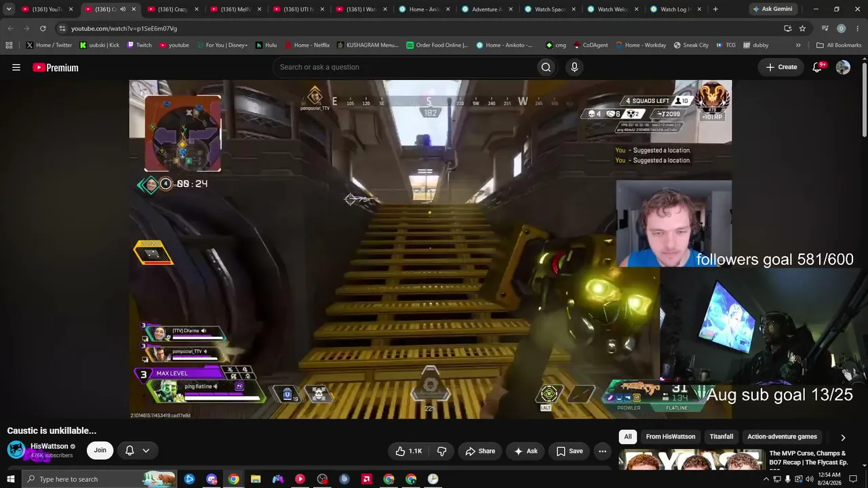Open more actions menu under the video
868x488 pixels.
click(x=602, y=451)
